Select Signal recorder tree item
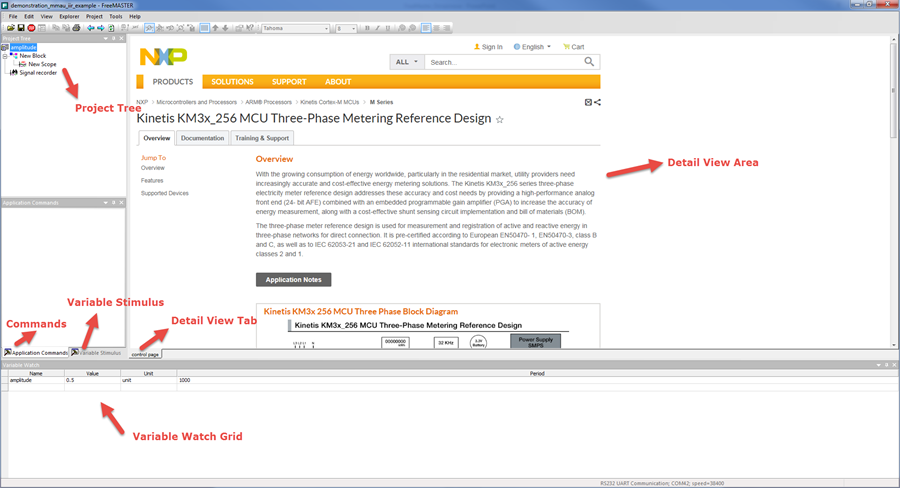 tap(38, 73)
